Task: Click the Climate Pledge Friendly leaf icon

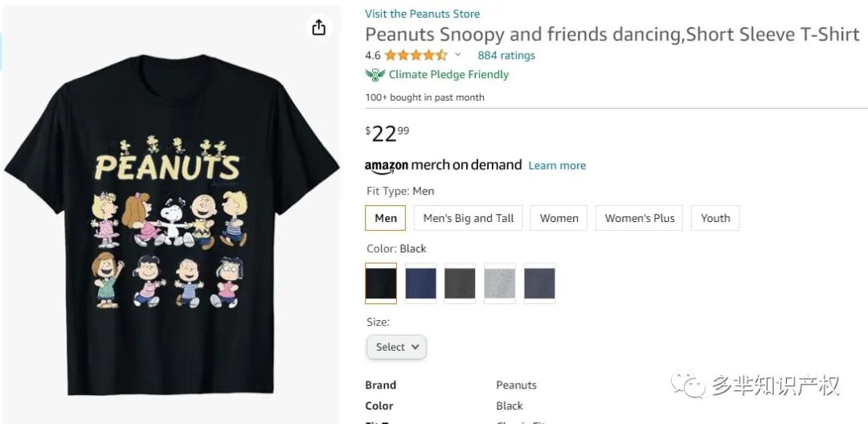Action: click(x=375, y=75)
